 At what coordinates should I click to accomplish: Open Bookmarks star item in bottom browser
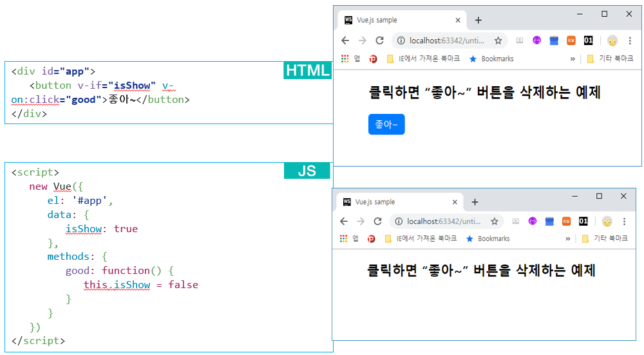click(488, 239)
